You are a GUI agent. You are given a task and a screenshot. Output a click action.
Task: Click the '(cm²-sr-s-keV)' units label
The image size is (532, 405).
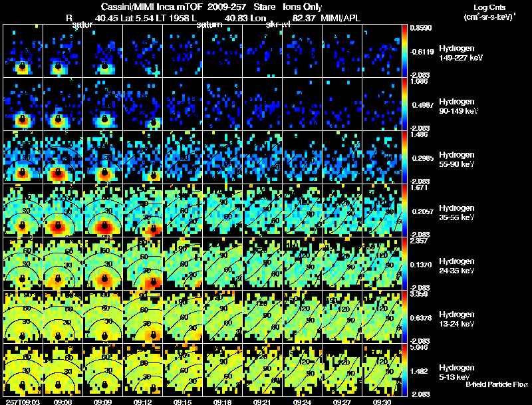[489, 17]
